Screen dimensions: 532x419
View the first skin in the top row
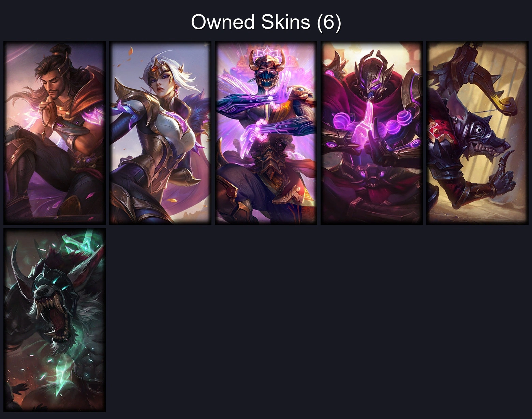click(55, 133)
